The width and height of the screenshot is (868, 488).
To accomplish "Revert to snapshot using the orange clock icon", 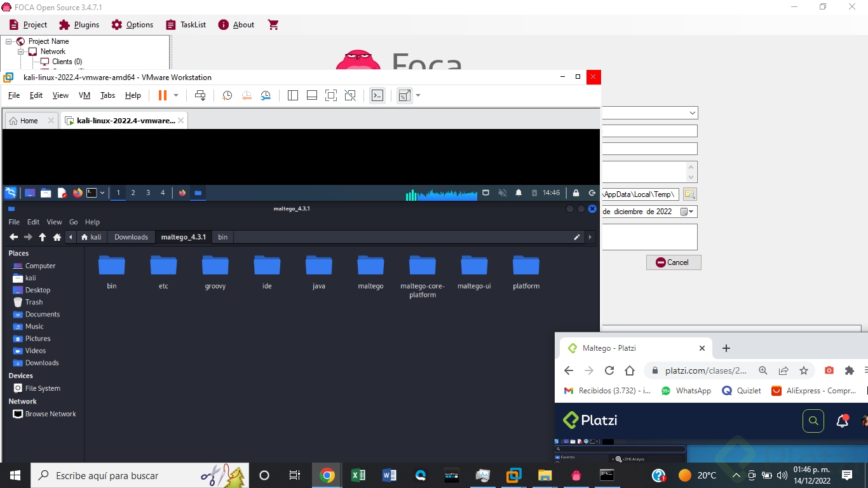I will pos(247,95).
